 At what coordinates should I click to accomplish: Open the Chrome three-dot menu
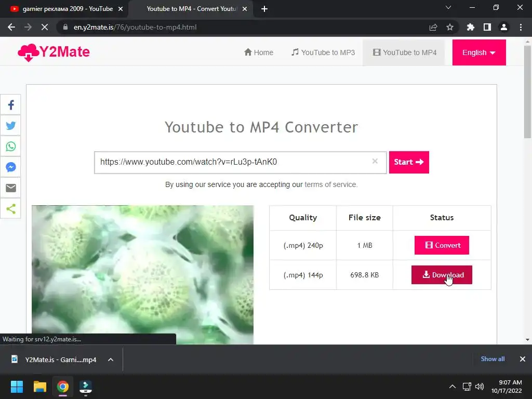521,27
